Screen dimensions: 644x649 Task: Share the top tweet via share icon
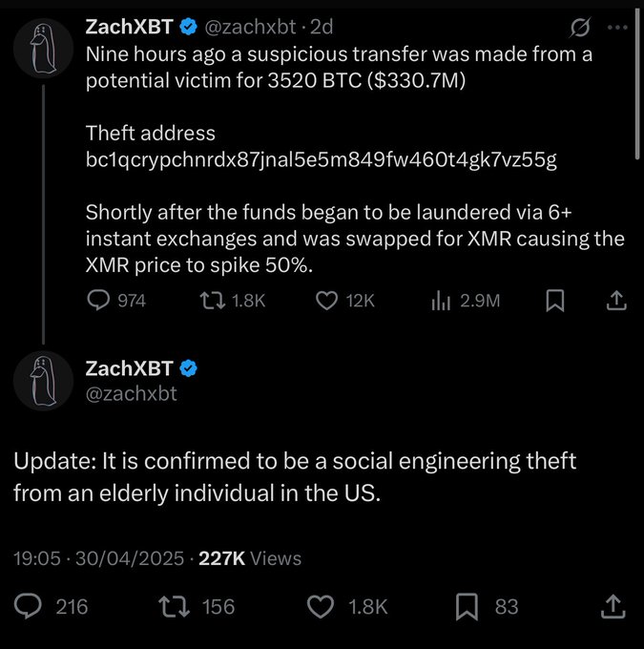coord(616,301)
